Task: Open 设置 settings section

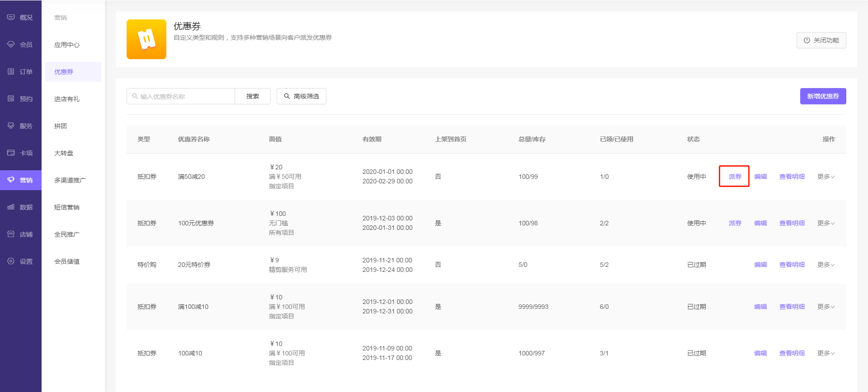Action: point(21,261)
